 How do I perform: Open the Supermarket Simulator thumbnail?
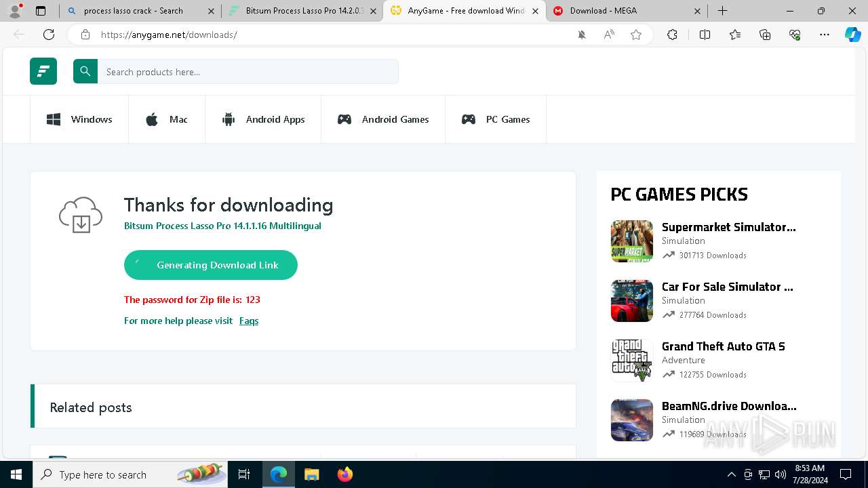pos(632,241)
